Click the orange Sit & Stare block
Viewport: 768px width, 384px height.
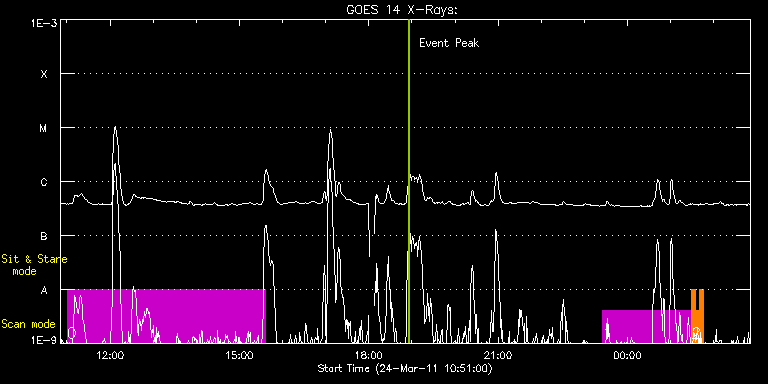(697, 316)
